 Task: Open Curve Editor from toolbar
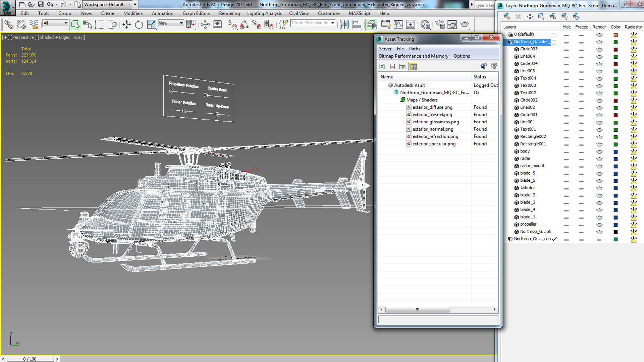[x=398, y=24]
